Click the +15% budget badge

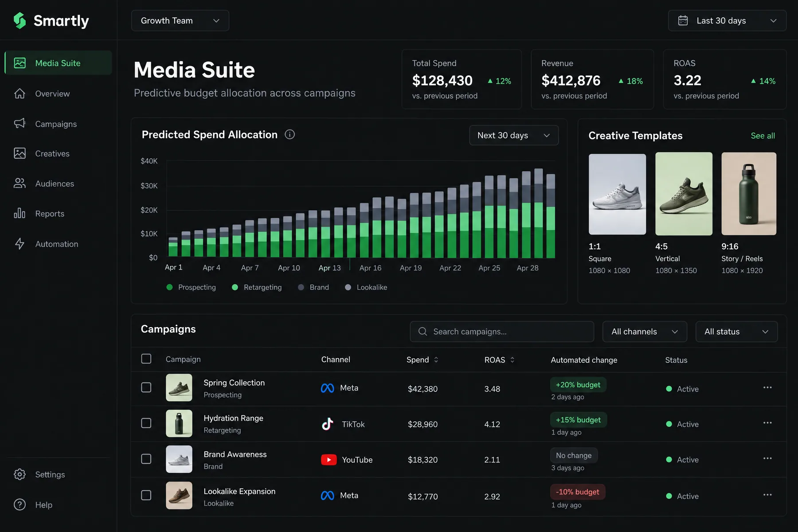(578, 420)
